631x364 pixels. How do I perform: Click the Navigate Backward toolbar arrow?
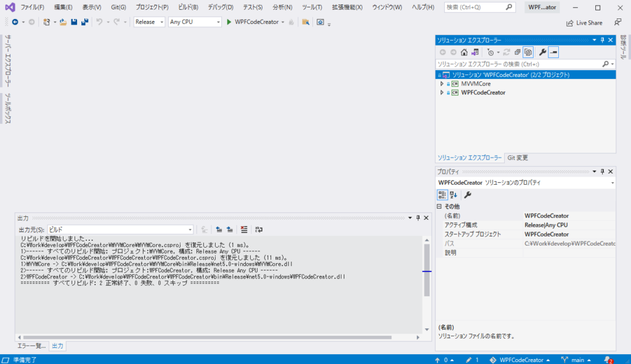point(15,22)
